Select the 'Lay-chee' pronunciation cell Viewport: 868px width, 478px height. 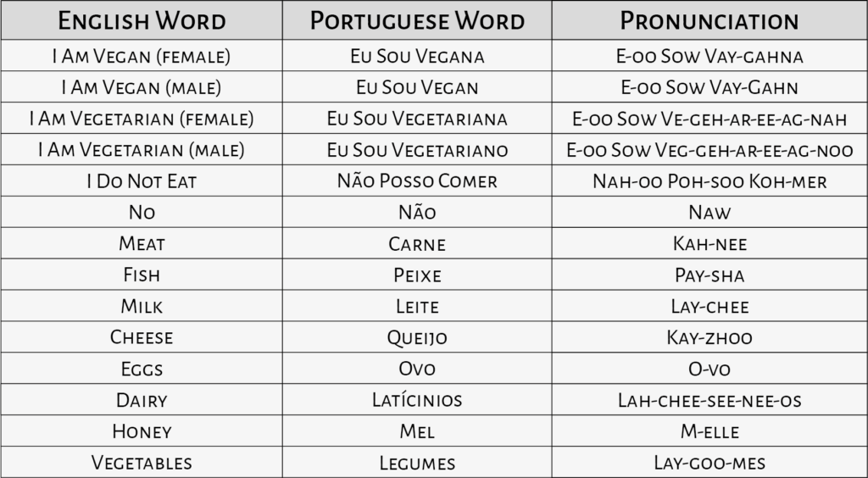(709, 305)
